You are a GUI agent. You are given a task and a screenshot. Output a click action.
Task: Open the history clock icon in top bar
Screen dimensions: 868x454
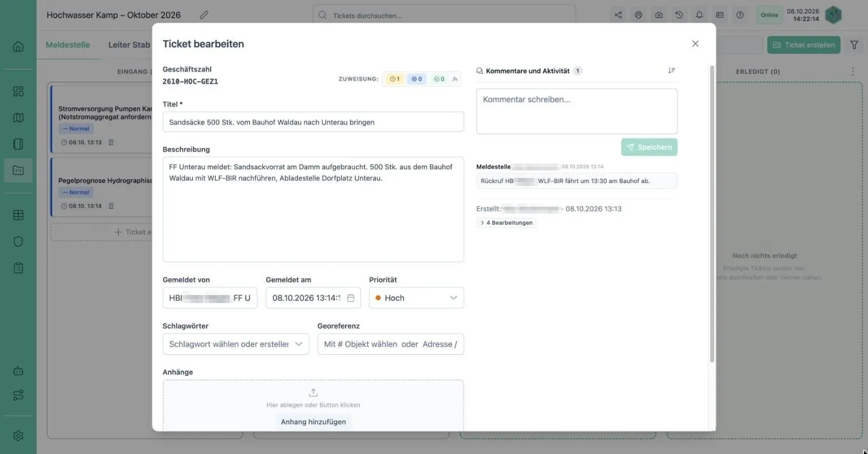[679, 15]
